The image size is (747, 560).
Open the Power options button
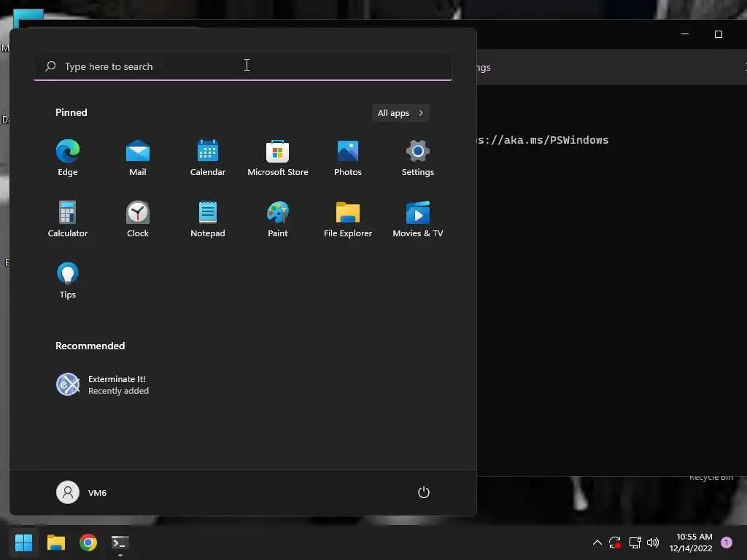(x=424, y=492)
